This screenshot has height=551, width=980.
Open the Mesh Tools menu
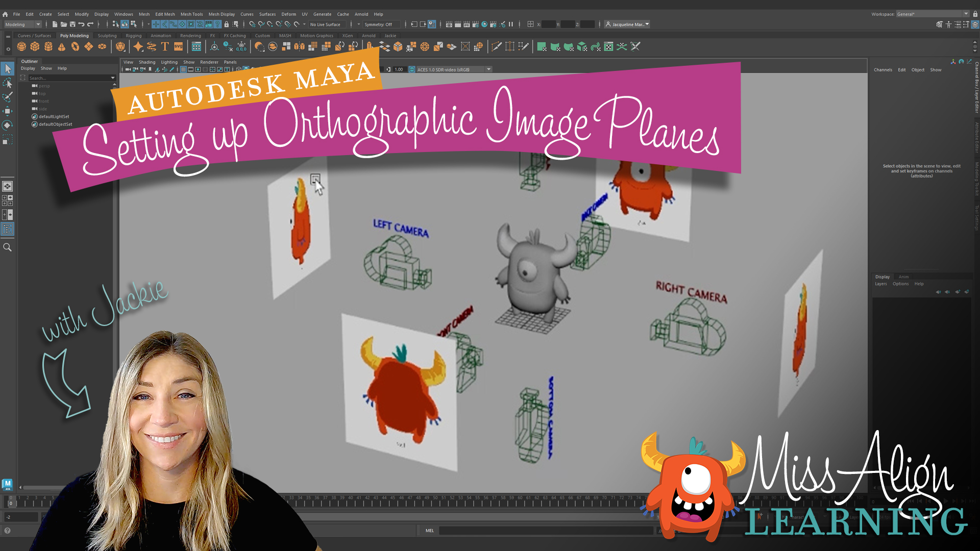coord(191,14)
